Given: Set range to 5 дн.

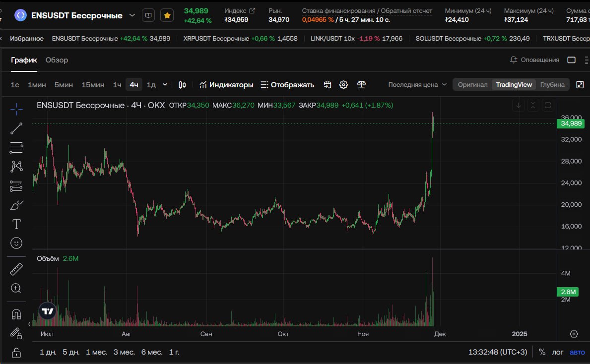Looking at the screenshot, I should [71, 352].
